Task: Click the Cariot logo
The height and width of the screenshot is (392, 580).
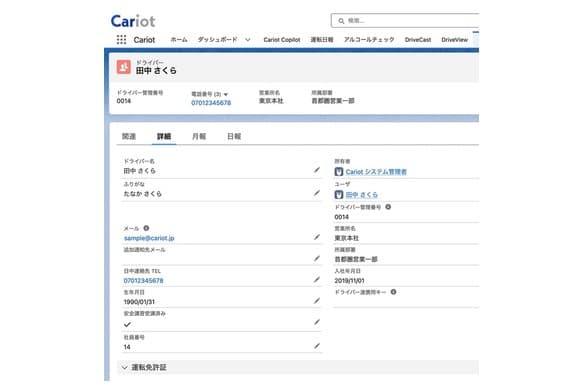Action: click(x=133, y=21)
